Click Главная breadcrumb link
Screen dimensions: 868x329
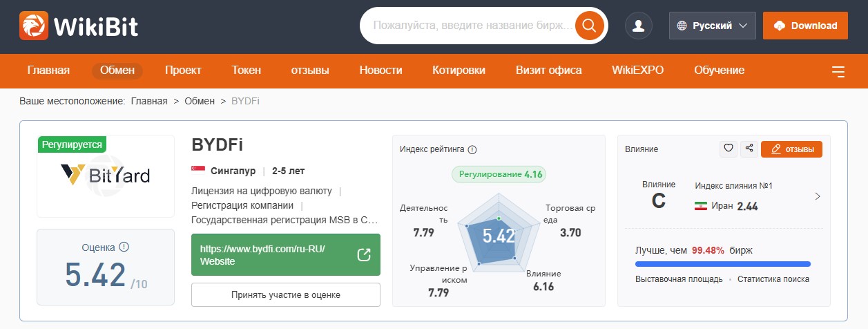click(x=149, y=101)
